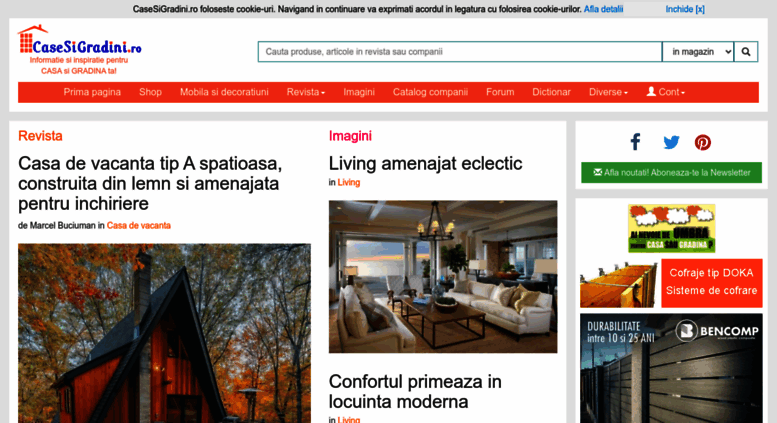Open the Shop menu item
777x423 pixels.
[150, 92]
